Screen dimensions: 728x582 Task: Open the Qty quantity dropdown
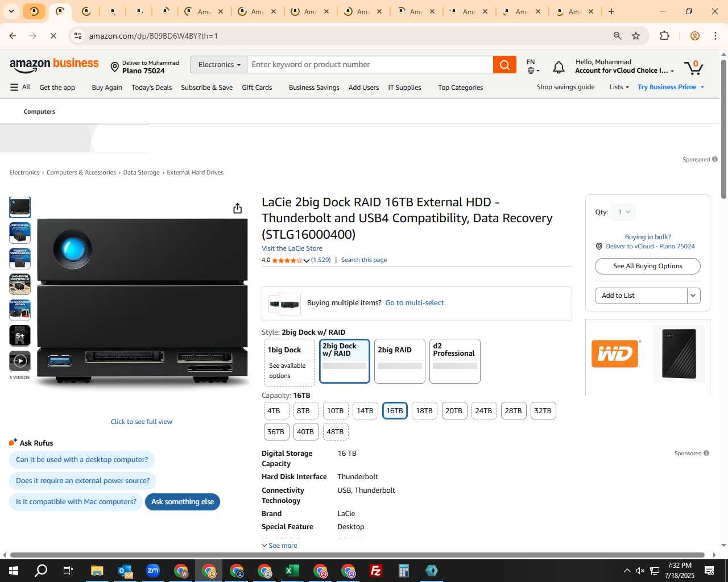[x=623, y=212]
